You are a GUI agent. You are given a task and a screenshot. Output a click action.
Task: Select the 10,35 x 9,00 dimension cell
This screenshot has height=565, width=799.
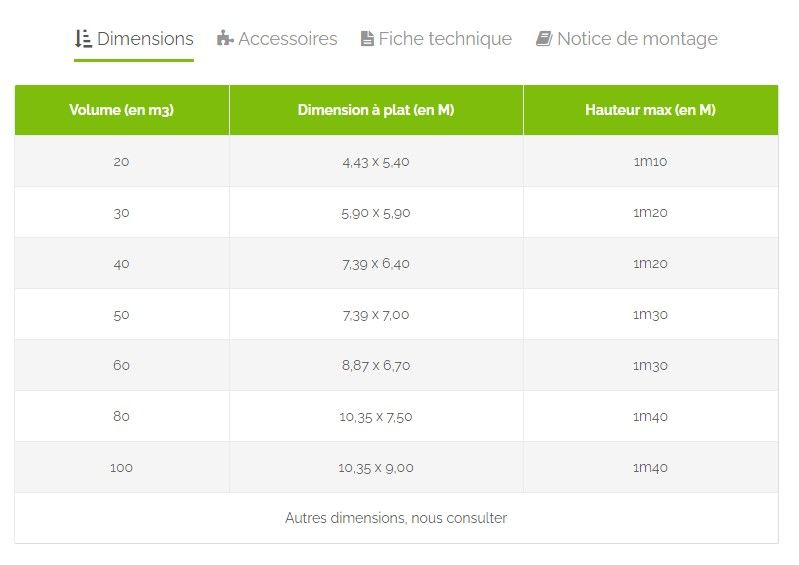click(376, 467)
